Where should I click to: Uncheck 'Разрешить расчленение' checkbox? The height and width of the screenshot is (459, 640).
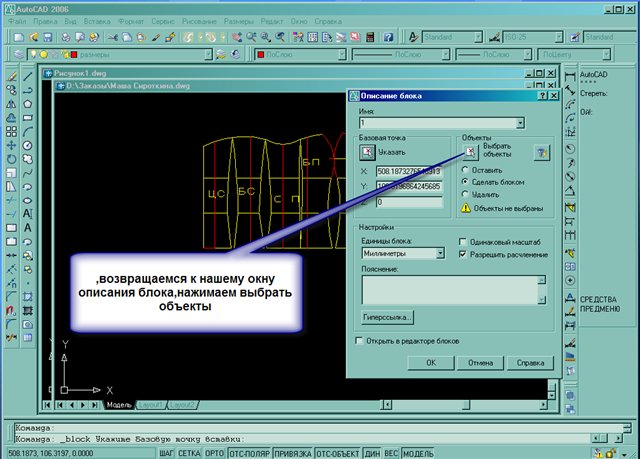pyautogui.click(x=462, y=254)
